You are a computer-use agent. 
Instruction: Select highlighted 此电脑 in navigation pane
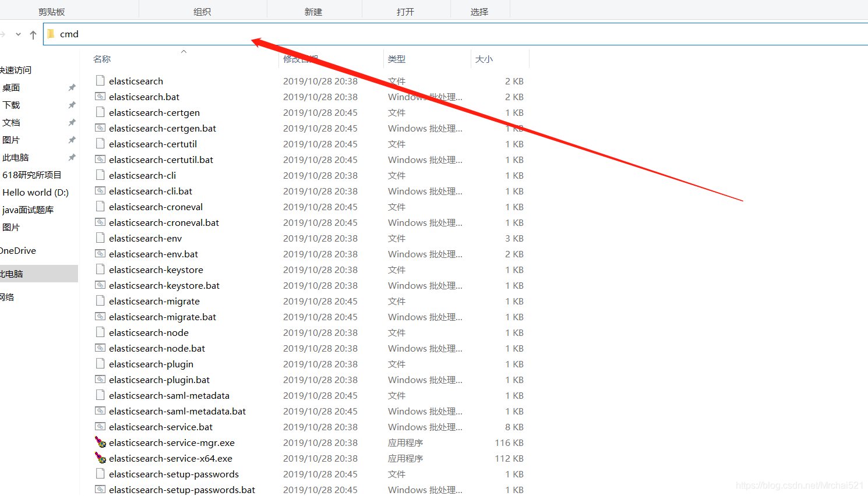38,274
